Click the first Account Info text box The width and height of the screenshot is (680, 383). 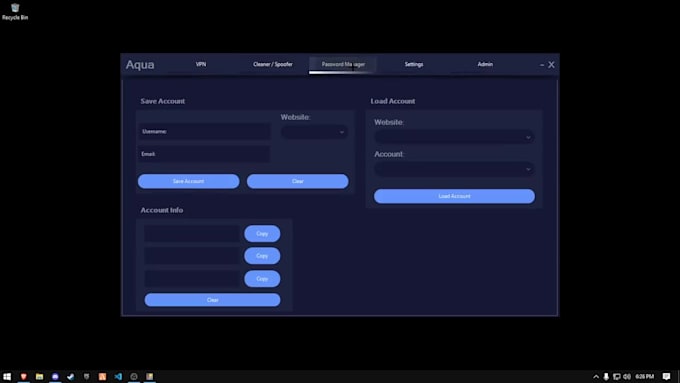(192, 233)
